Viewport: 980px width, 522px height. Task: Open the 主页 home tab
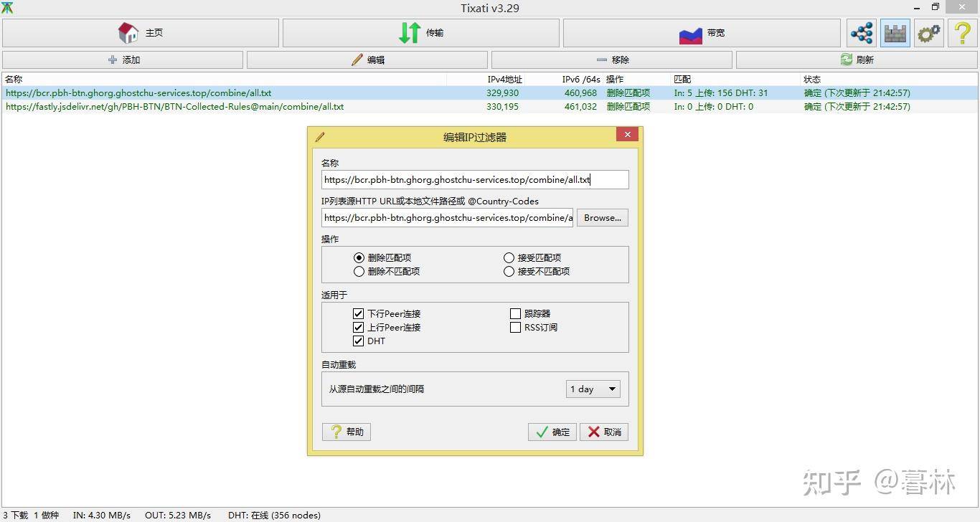coord(141,33)
